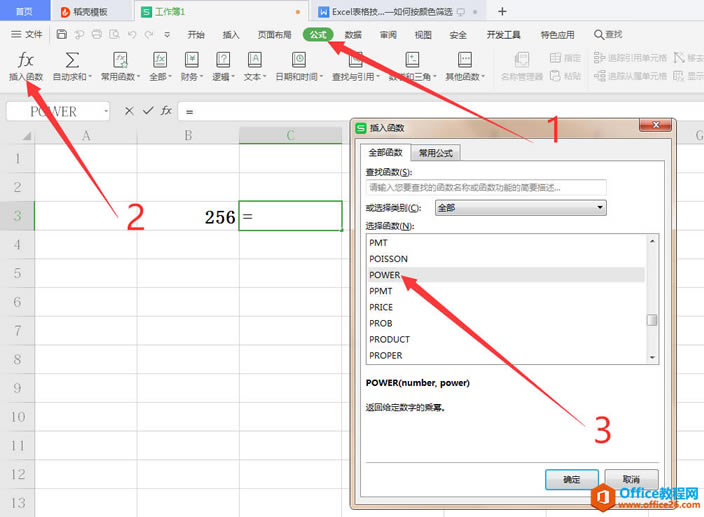The height and width of the screenshot is (517, 704).
Task: Select PMT in the function list
Action: click(x=506, y=243)
